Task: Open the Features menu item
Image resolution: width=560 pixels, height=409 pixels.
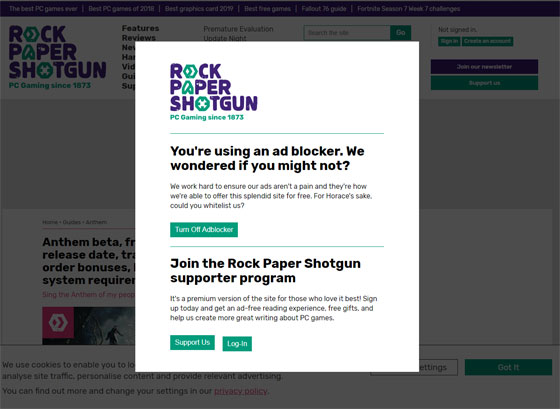Action: [140, 28]
